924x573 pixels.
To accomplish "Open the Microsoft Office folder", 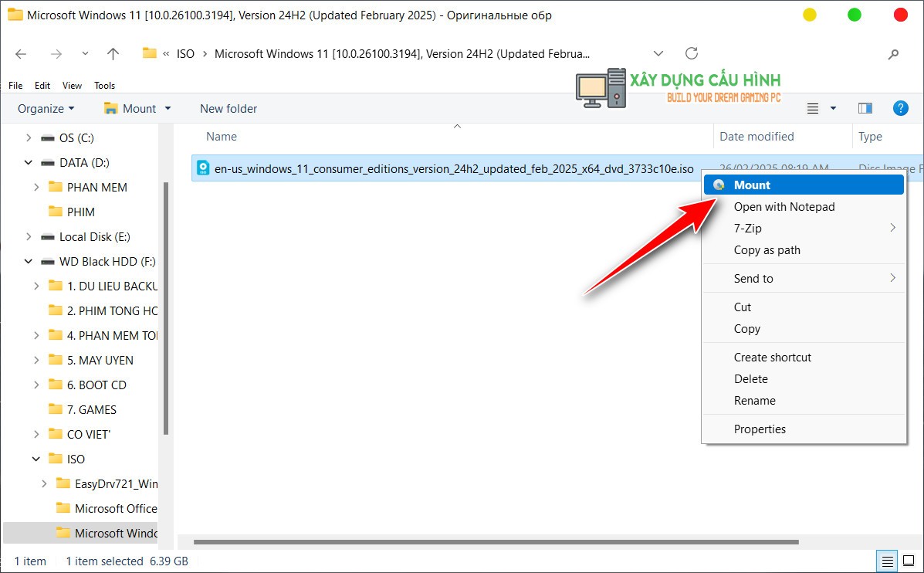I will click(116, 510).
